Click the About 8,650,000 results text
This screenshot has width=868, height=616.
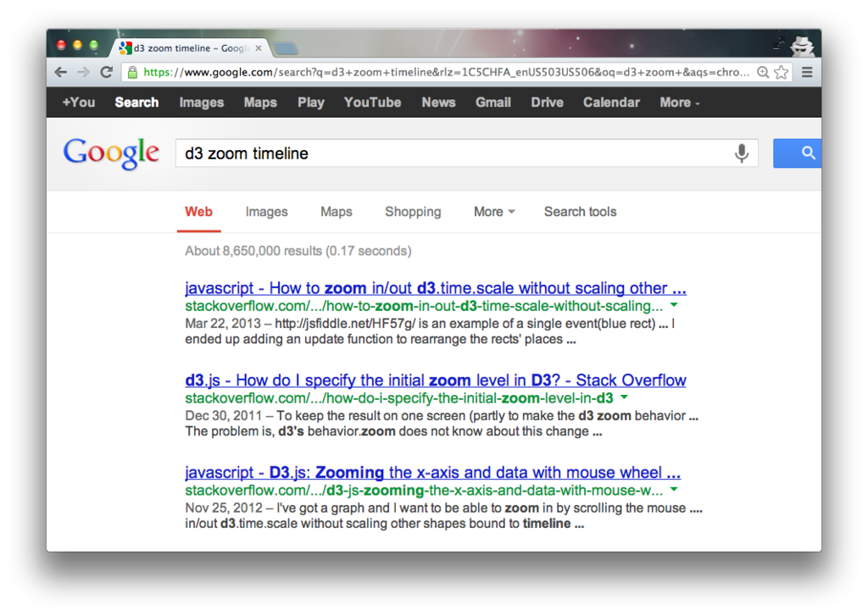point(298,251)
